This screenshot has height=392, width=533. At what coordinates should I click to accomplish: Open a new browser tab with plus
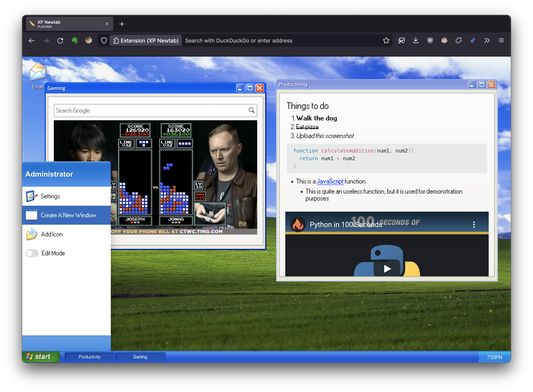122,24
